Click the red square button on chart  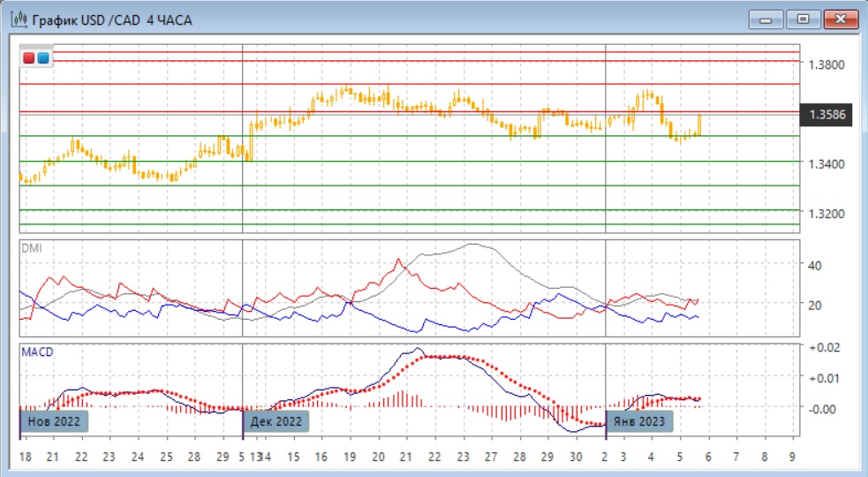[x=30, y=58]
